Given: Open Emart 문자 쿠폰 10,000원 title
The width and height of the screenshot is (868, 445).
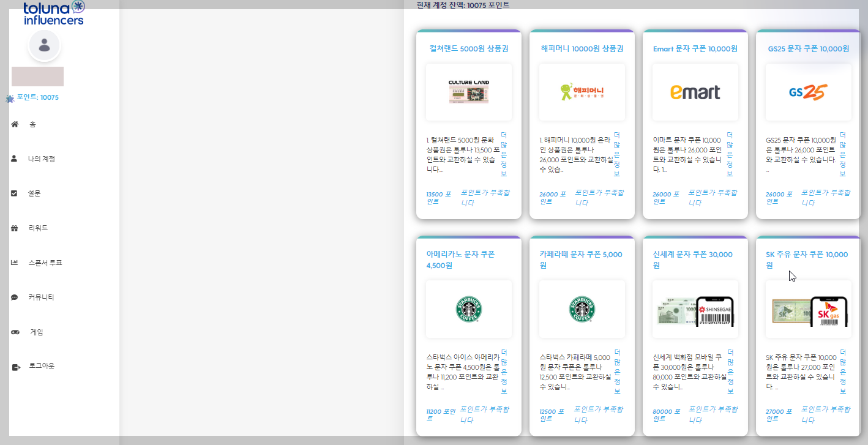Looking at the screenshot, I should pyautogui.click(x=695, y=49).
